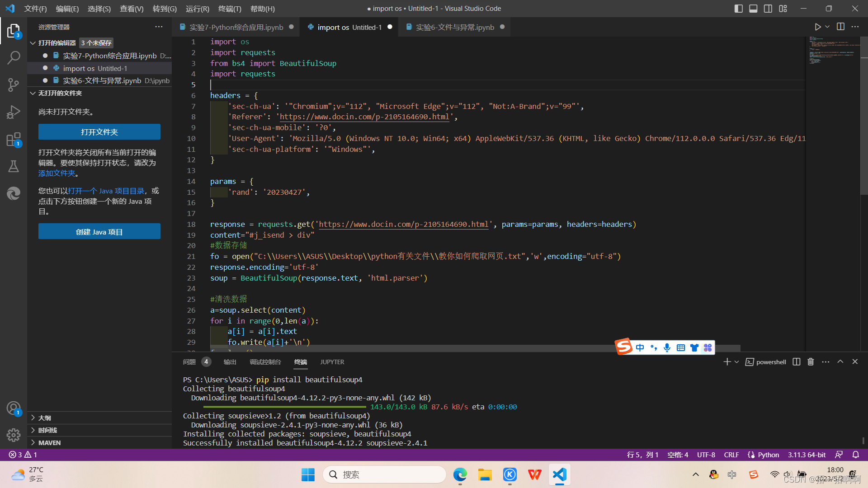Open the 文件(F) menu
Viewport: 868px width, 488px height.
[x=35, y=9]
